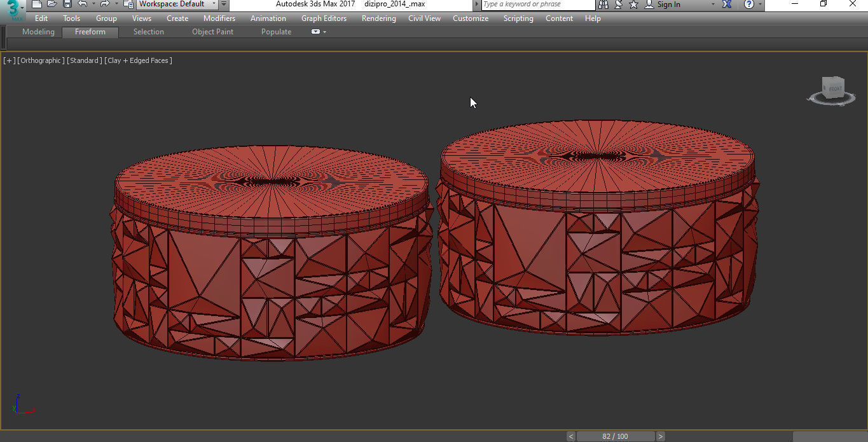Viewport: 868px width, 442px height.
Task: Click the Help question mark icon
Action: [x=749, y=4]
